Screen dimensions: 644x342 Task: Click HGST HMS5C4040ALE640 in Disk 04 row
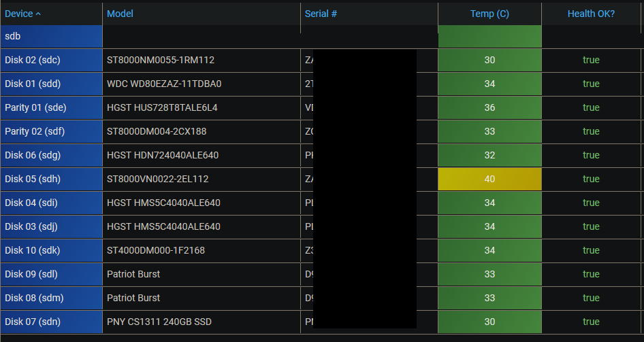[163, 203]
